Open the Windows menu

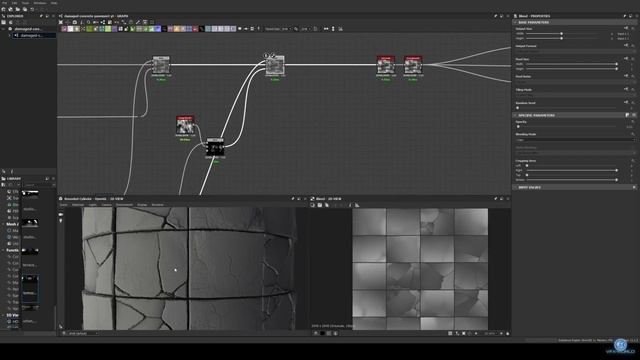click(x=40, y=3)
